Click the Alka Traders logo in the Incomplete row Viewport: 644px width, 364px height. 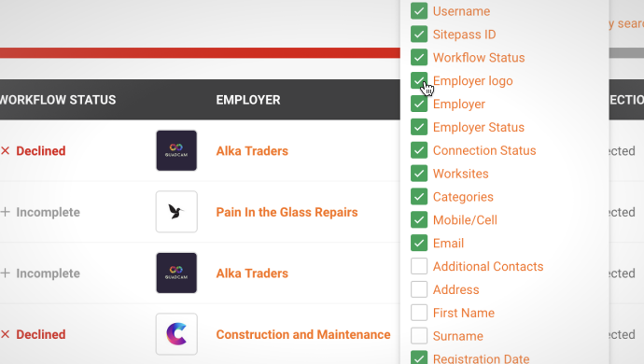click(x=176, y=273)
